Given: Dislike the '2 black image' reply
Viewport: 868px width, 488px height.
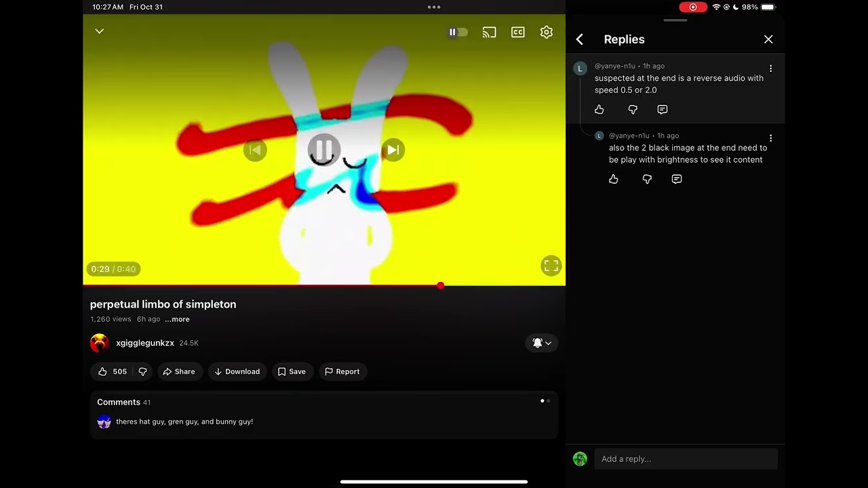Looking at the screenshot, I should click(x=647, y=179).
